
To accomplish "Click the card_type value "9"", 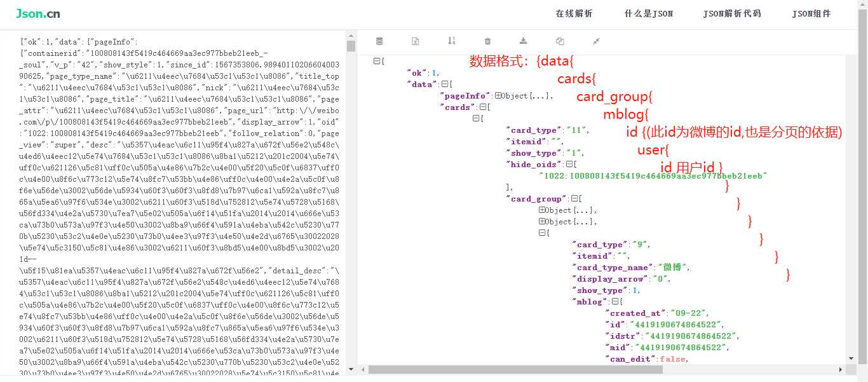I will click(641, 245).
